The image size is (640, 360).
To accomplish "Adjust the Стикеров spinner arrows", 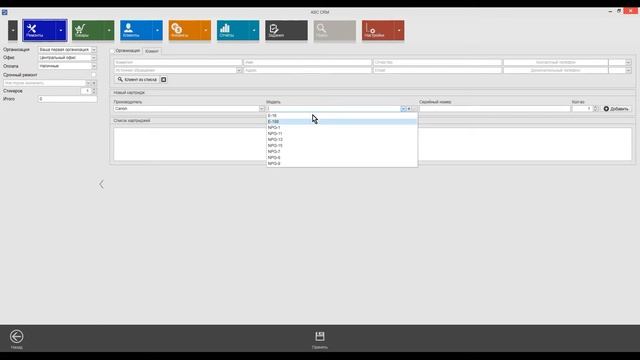I will (94, 91).
